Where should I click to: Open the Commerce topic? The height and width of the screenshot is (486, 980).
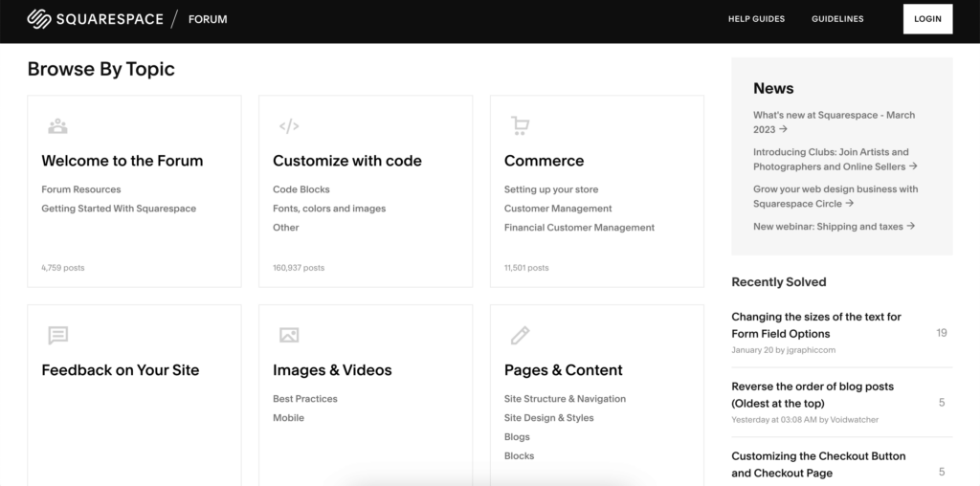[544, 161]
